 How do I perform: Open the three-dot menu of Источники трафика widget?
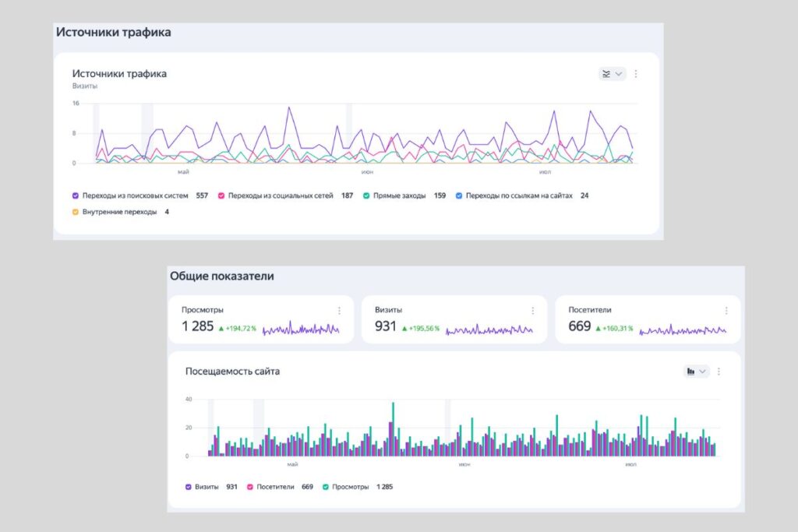pos(636,74)
